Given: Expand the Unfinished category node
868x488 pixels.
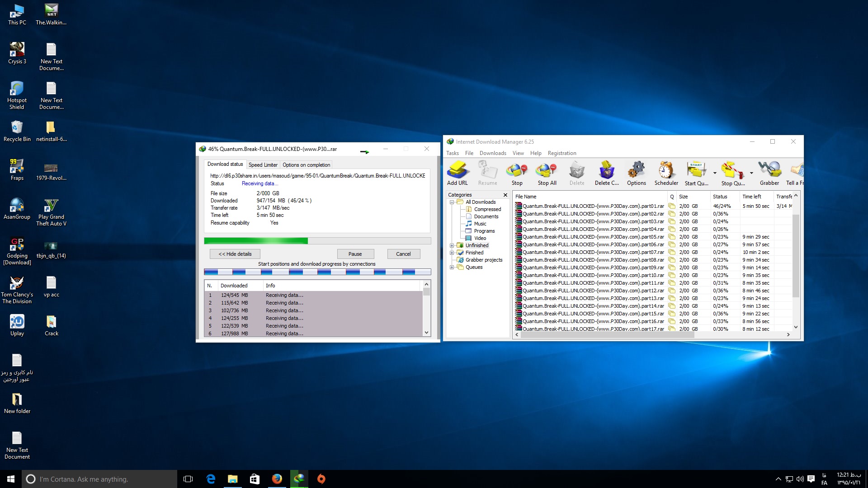Looking at the screenshot, I should pyautogui.click(x=452, y=245).
